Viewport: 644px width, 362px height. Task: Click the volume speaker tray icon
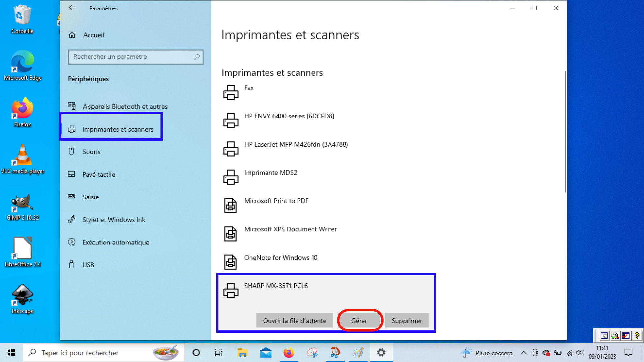point(580,353)
